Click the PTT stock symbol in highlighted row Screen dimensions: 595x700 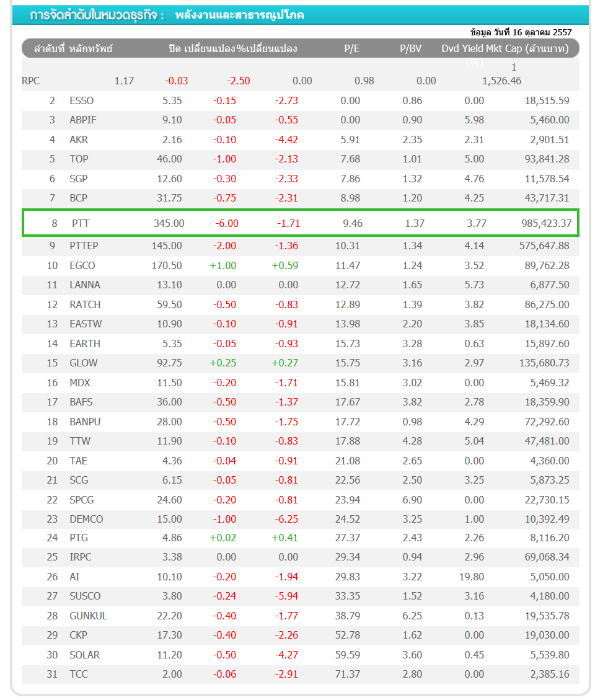(x=81, y=223)
